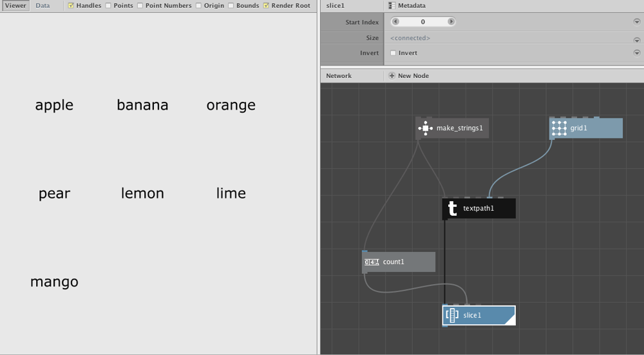Image resolution: width=644 pixels, height=355 pixels.
Task: Click the grid1 node grid icon
Action: (x=559, y=128)
